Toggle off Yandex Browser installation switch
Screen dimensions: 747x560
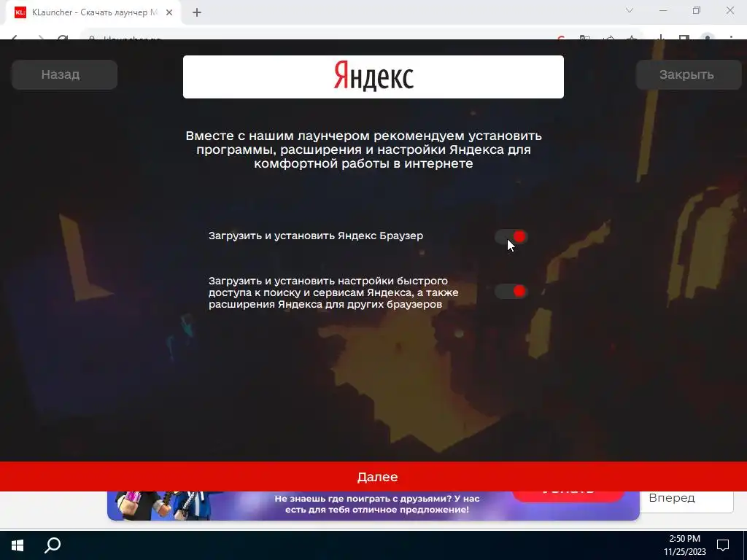pos(511,237)
